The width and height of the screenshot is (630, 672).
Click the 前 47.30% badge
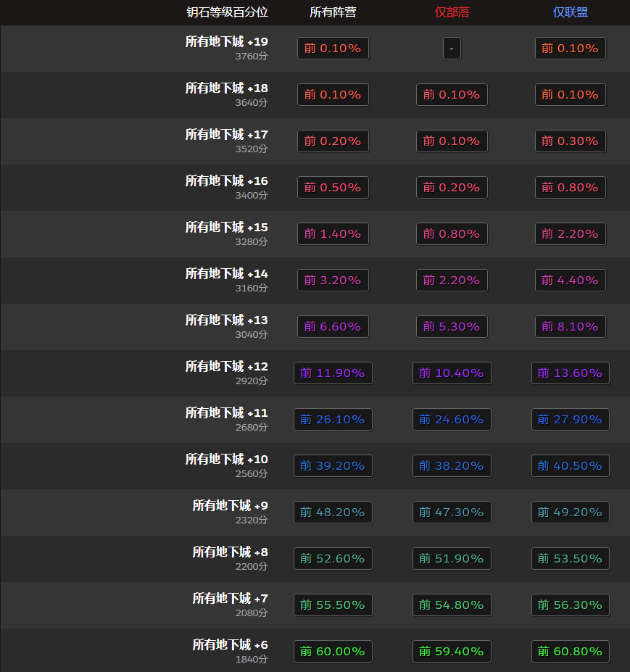click(x=452, y=512)
